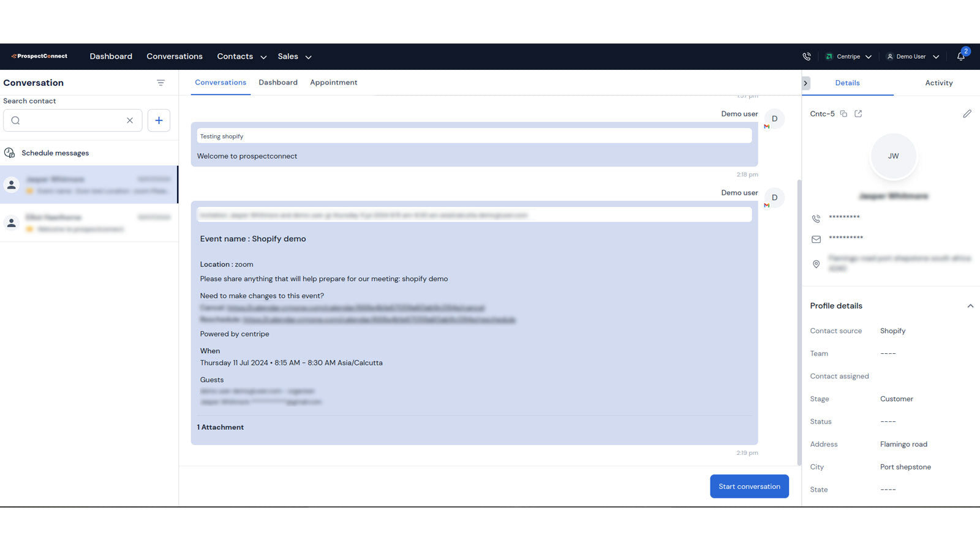
Task: Click Demo user avatar on first message
Action: pyautogui.click(x=775, y=119)
